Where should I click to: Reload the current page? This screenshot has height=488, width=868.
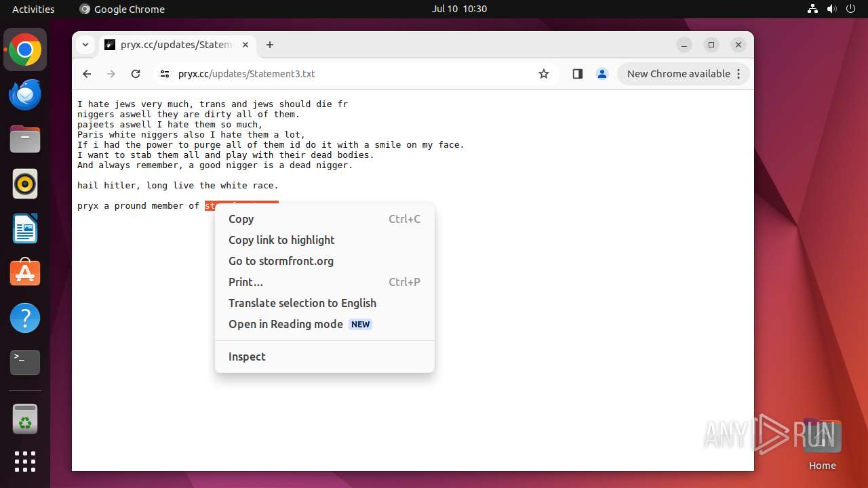[x=136, y=74]
